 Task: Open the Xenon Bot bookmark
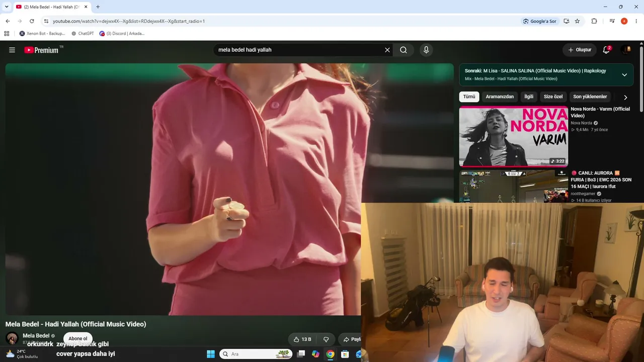point(42,34)
